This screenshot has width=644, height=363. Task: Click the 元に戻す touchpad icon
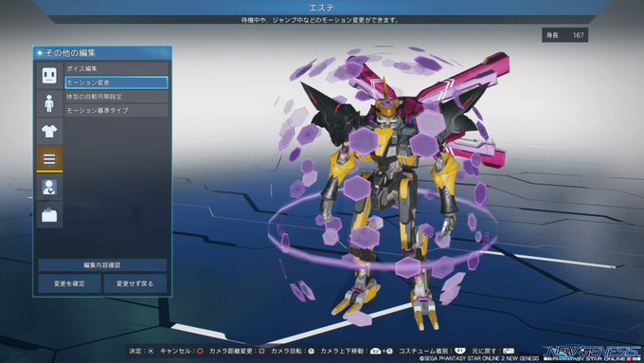point(509,351)
